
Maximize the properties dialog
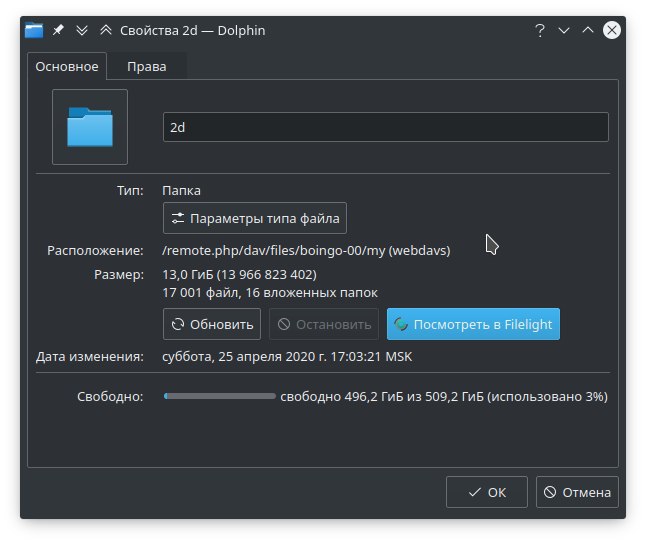tap(588, 30)
